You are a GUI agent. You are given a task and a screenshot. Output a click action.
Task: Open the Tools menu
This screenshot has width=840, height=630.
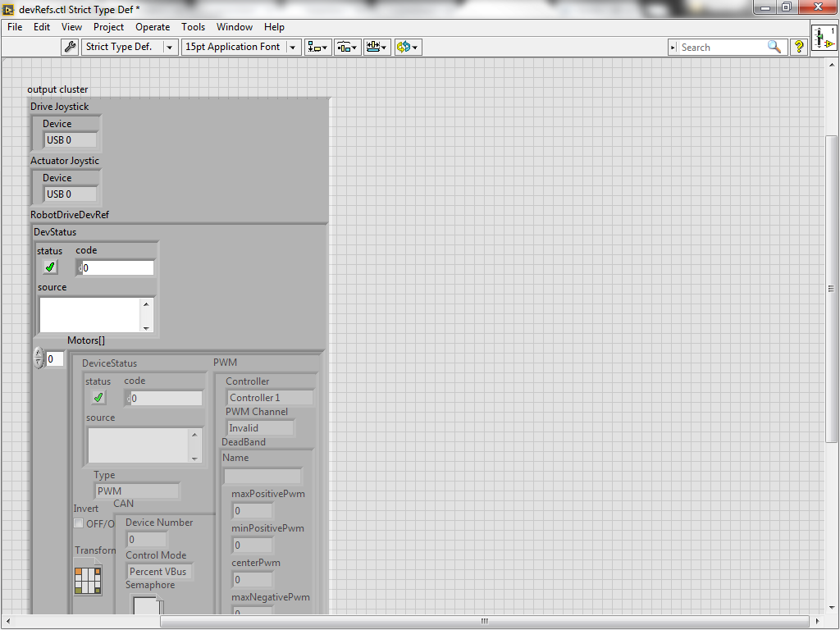pos(193,27)
